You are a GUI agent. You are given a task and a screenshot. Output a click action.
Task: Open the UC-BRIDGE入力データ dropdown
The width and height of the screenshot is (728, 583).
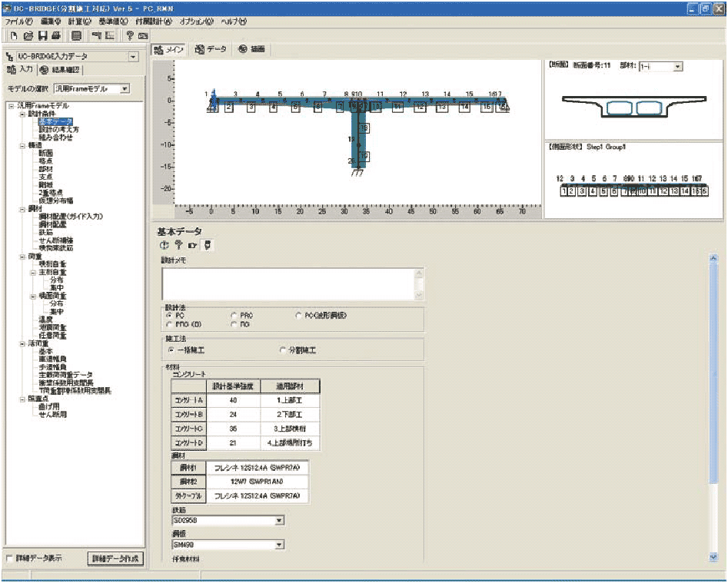(133, 57)
